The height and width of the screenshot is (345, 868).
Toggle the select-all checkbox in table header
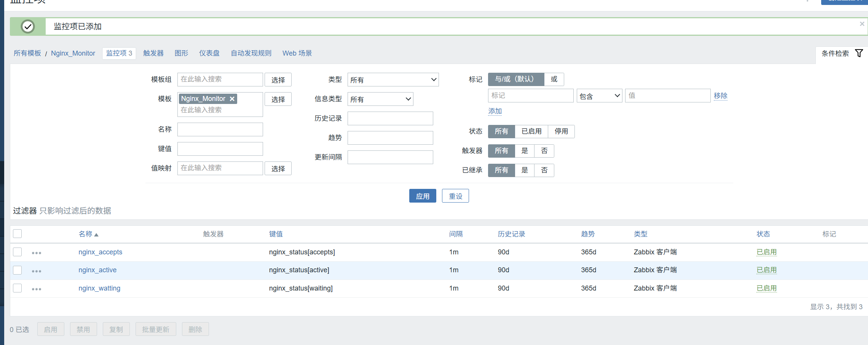click(x=18, y=233)
